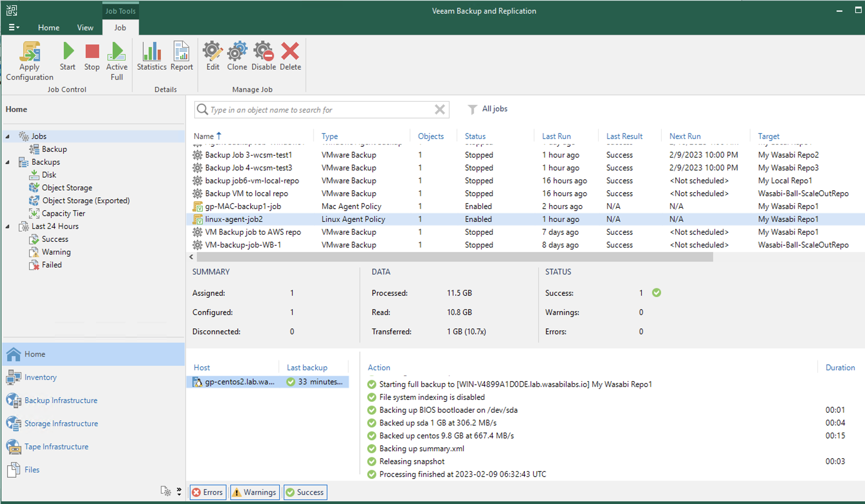Viewport: 865px width, 504px height.
Task: Open the Inventory view
Action: point(93,377)
